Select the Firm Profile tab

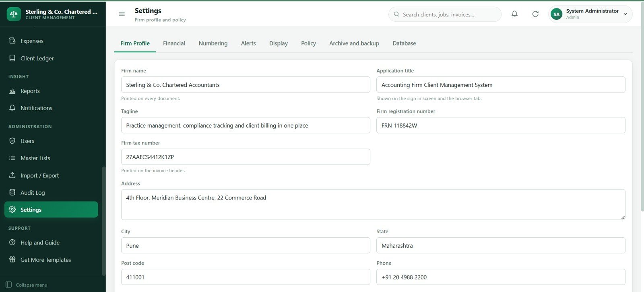pos(135,43)
